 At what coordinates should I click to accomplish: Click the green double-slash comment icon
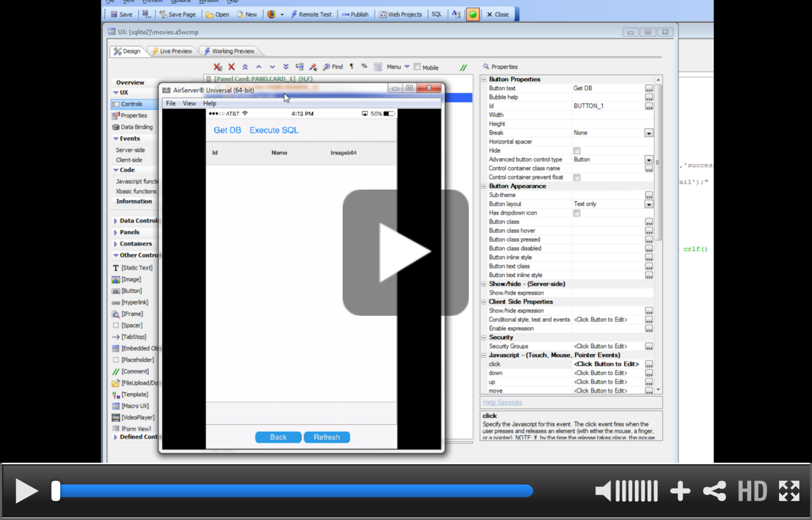pyautogui.click(x=463, y=67)
